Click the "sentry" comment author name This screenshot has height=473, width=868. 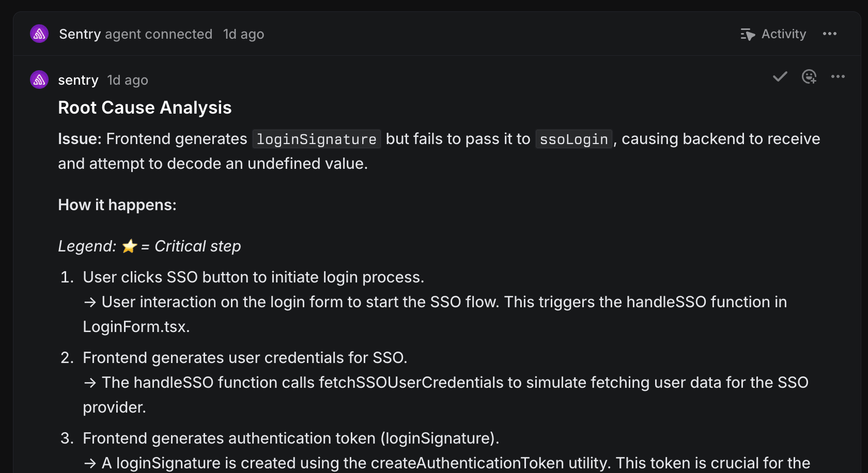click(78, 80)
